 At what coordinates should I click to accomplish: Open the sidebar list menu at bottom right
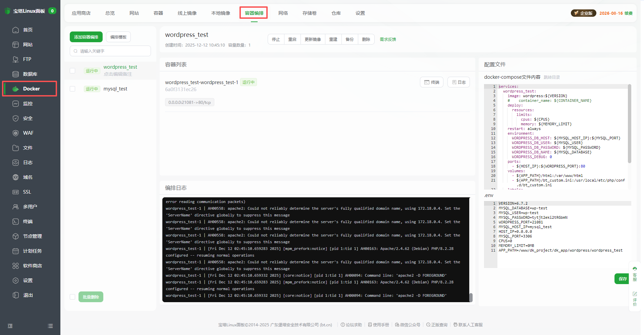click(50, 326)
